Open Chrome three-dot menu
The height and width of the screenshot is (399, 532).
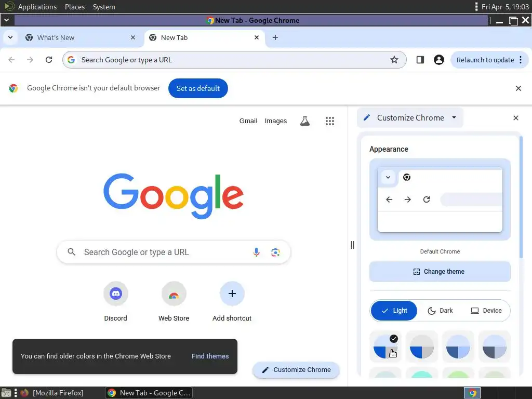[521, 60]
